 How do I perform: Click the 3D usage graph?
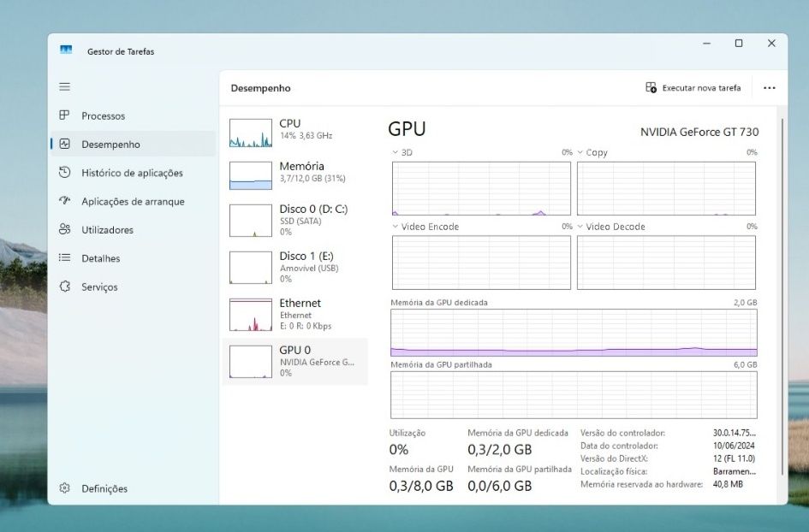point(481,188)
